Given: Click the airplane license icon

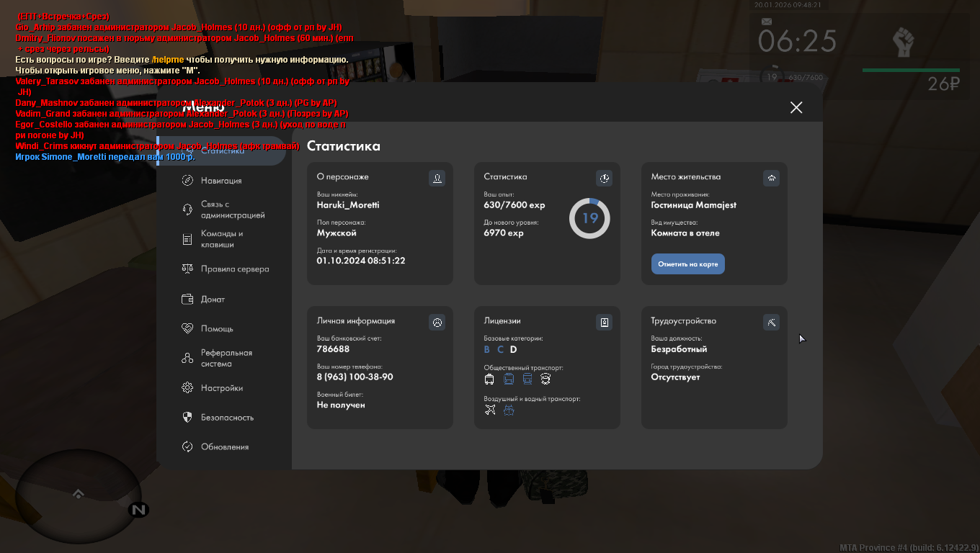Looking at the screenshot, I should (x=490, y=410).
